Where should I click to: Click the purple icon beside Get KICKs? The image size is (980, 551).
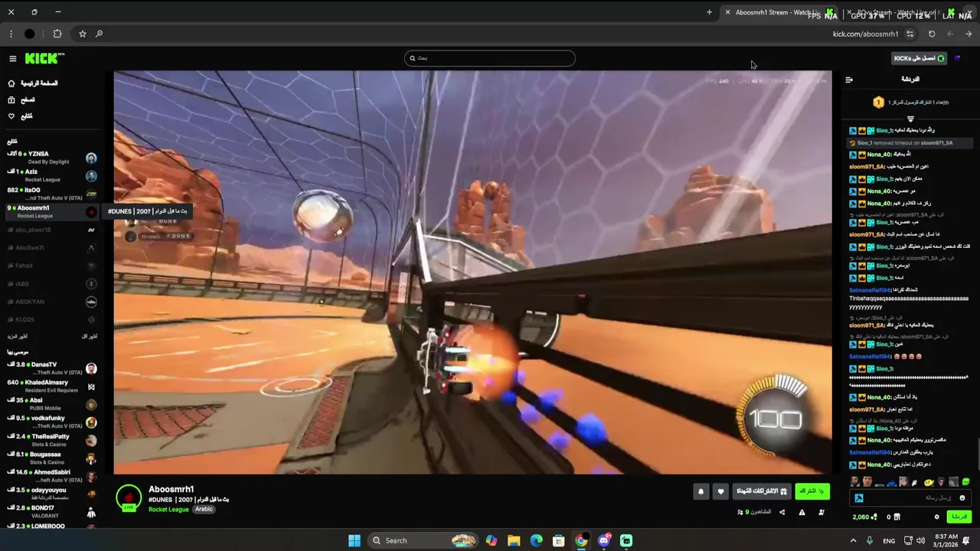pyautogui.click(x=957, y=58)
